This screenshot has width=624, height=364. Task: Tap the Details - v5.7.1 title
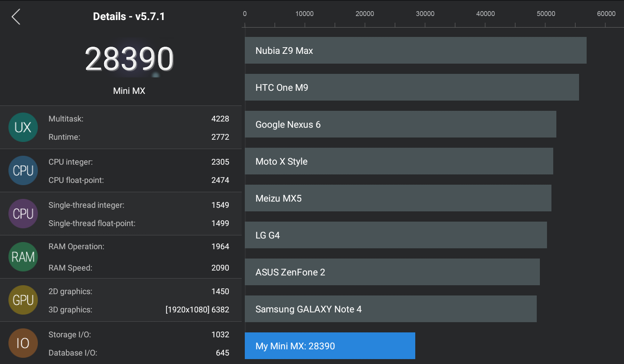click(129, 17)
